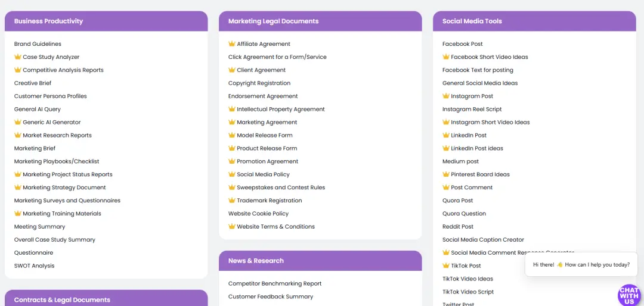
Task: Select Instagram Reel Script tool
Action: click(x=472, y=110)
